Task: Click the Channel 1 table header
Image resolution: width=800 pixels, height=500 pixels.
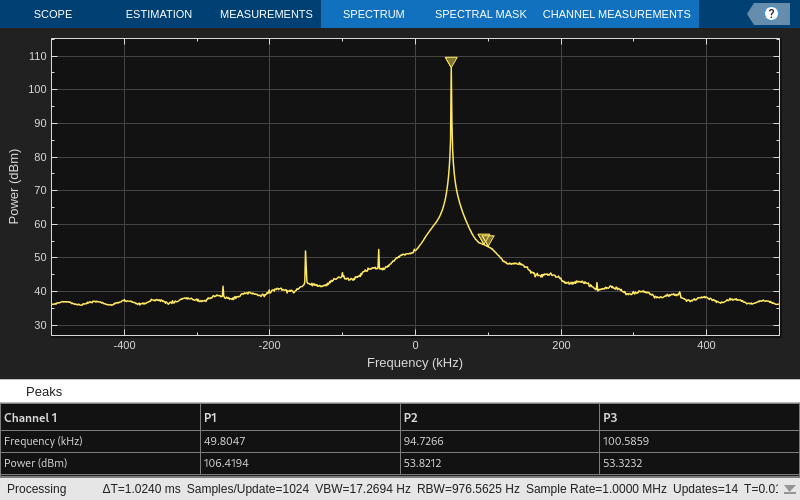Action: [31, 417]
